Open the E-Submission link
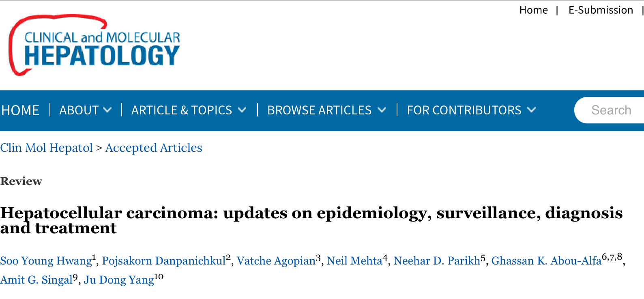The width and height of the screenshot is (644, 299). pos(601,10)
